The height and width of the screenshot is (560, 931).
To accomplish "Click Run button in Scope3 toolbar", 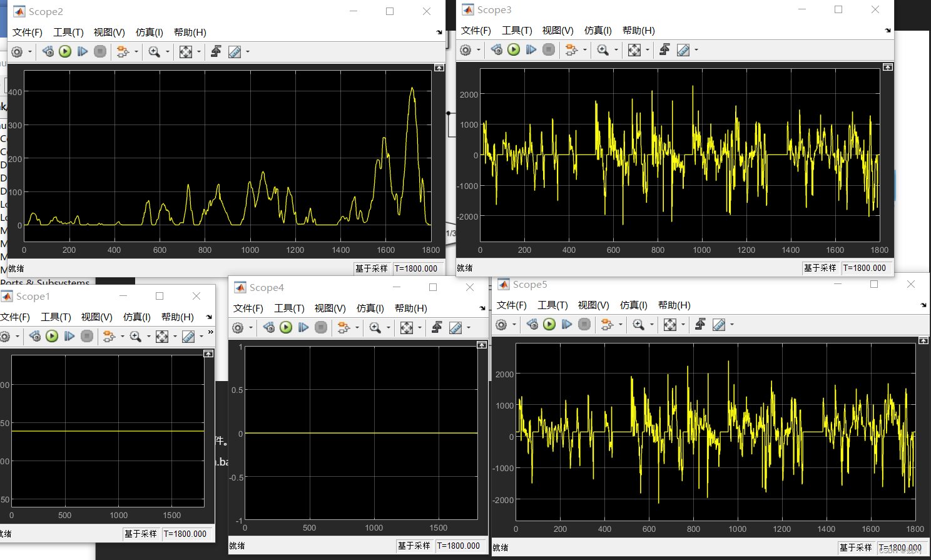I will click(x=514, y=49).
